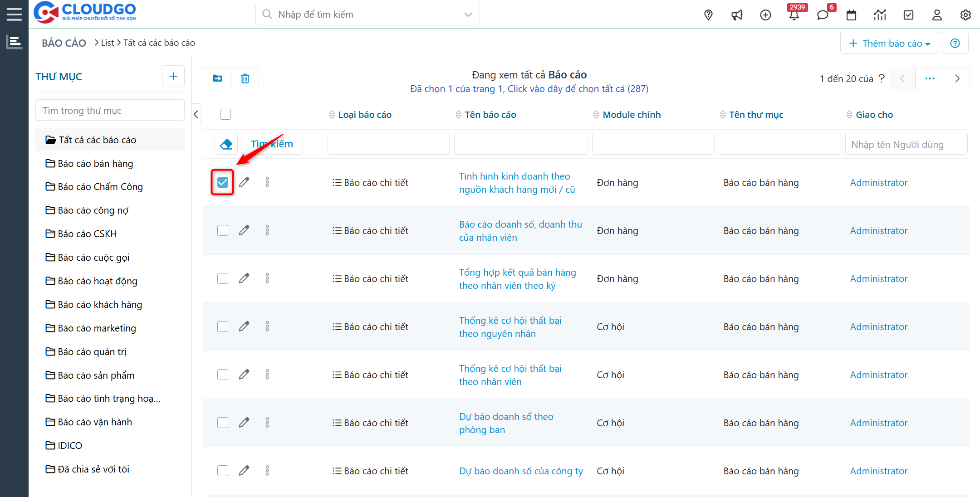Open the 'Báo cáo CSKH' folder
Screen dimensions: 980x497
[x=87, y=234]
